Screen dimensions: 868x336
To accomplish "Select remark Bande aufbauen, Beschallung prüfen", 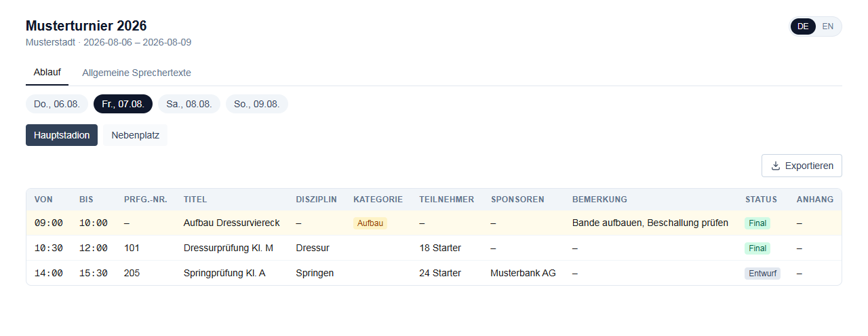I will [x=650, y=223].
